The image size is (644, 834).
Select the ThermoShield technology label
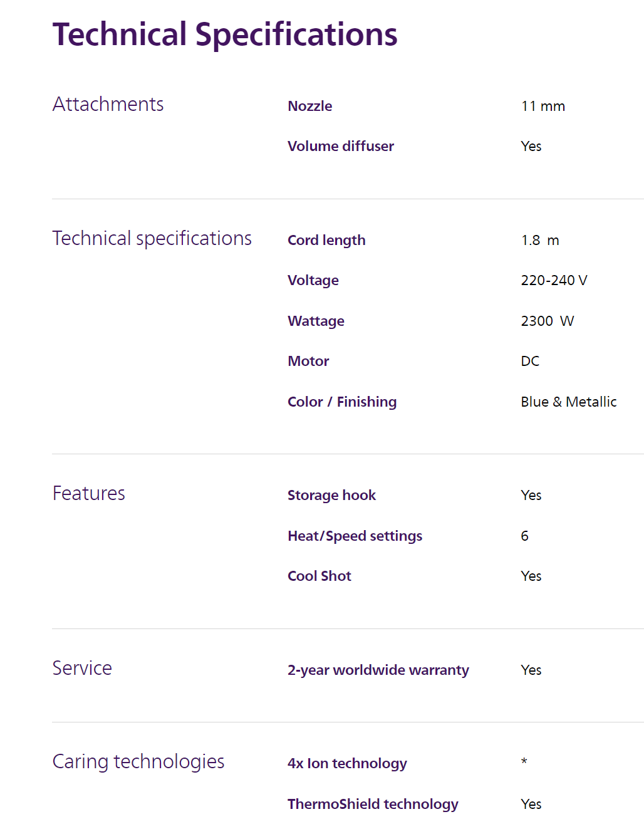click(373, 804)
